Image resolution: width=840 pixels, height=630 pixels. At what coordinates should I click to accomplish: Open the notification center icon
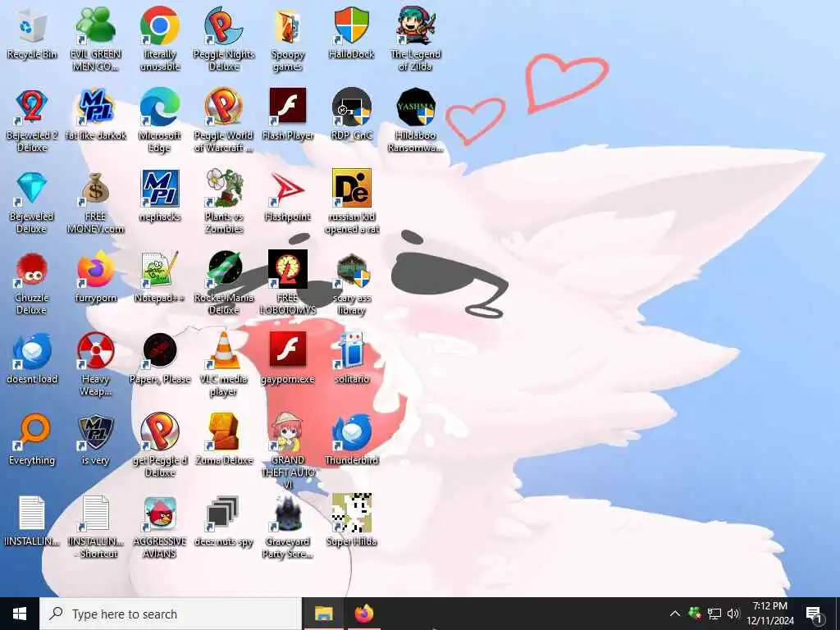tap(814, 614)
